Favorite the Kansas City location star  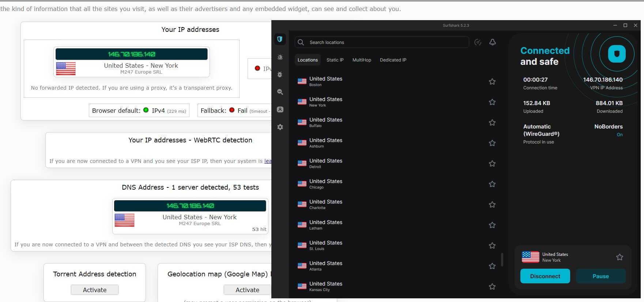pyautogui.click(x=492, y=287)
